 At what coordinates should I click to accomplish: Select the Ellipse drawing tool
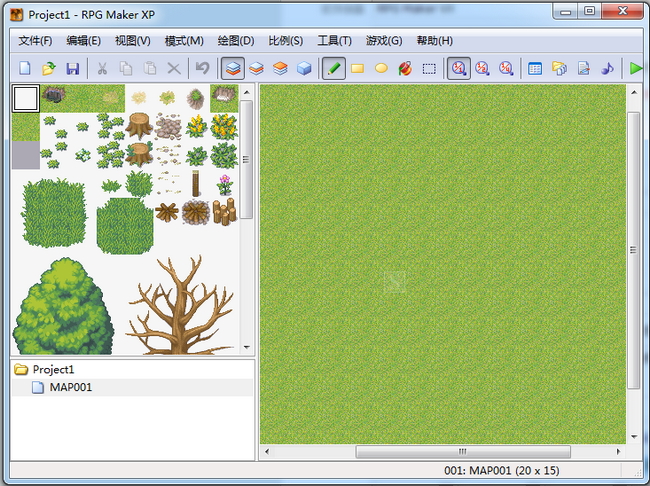pyautogui.click(x=381, y=69)
